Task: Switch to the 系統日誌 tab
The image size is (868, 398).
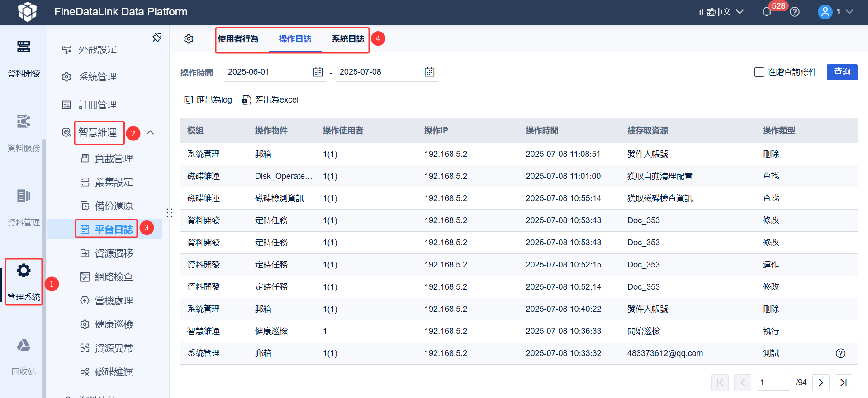Action: tap(348, 39)
